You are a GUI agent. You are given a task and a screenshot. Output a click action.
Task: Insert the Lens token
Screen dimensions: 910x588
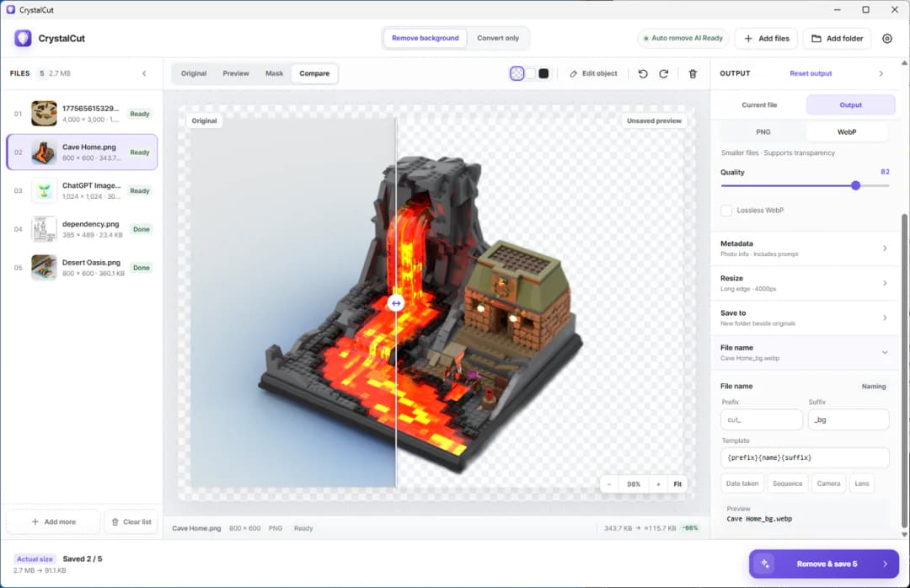click(862, 484)
